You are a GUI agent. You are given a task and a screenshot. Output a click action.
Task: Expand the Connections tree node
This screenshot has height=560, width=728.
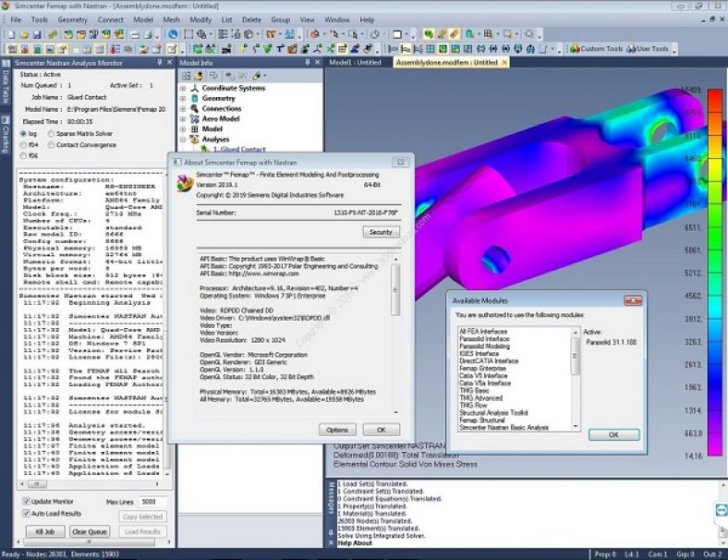[183, 109]
